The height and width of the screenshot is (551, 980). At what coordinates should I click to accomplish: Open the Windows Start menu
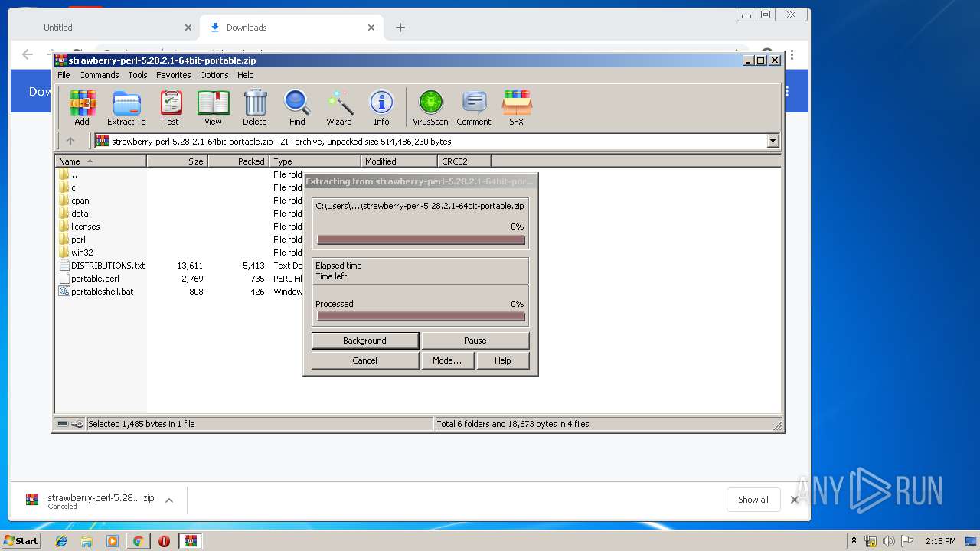pyautogui.click(x=21, y=541)
